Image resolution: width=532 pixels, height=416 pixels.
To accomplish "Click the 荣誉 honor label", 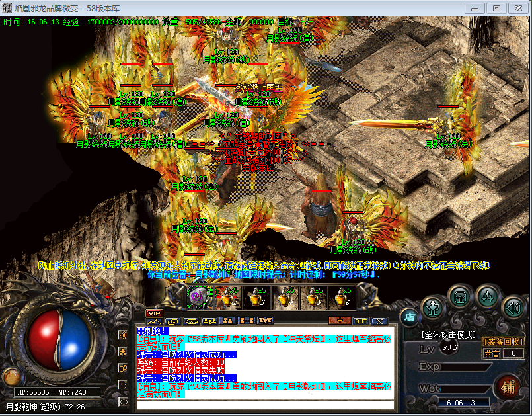I will tap(492, 354).
